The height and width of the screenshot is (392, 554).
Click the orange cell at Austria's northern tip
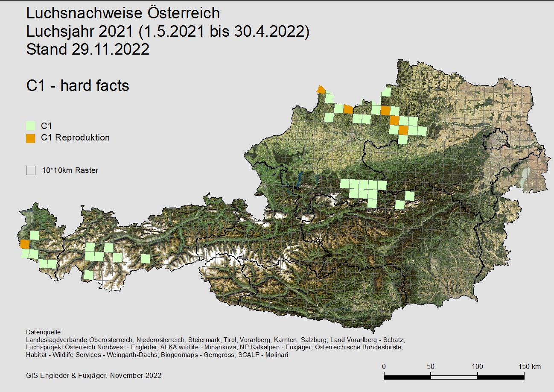(x=321, y=89)
